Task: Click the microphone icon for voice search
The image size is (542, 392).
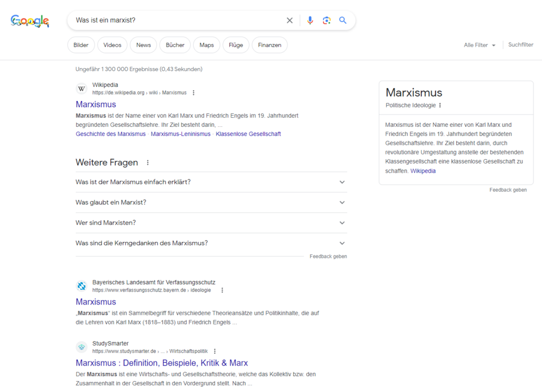Action: coord(309,20)
